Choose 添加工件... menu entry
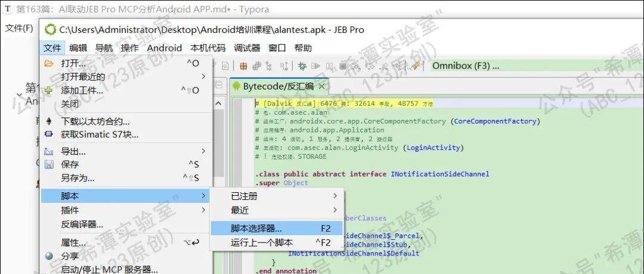Viewport: 644px width, 274px height. (126, 91)
